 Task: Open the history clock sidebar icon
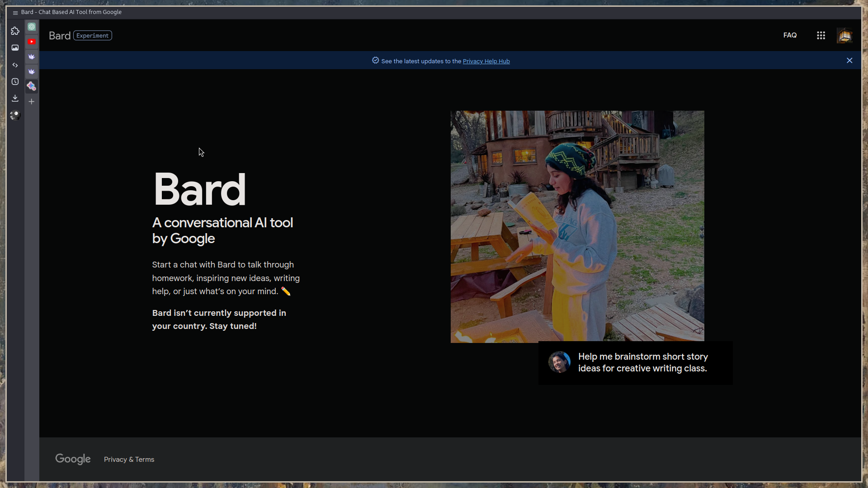tap(15, 82)
